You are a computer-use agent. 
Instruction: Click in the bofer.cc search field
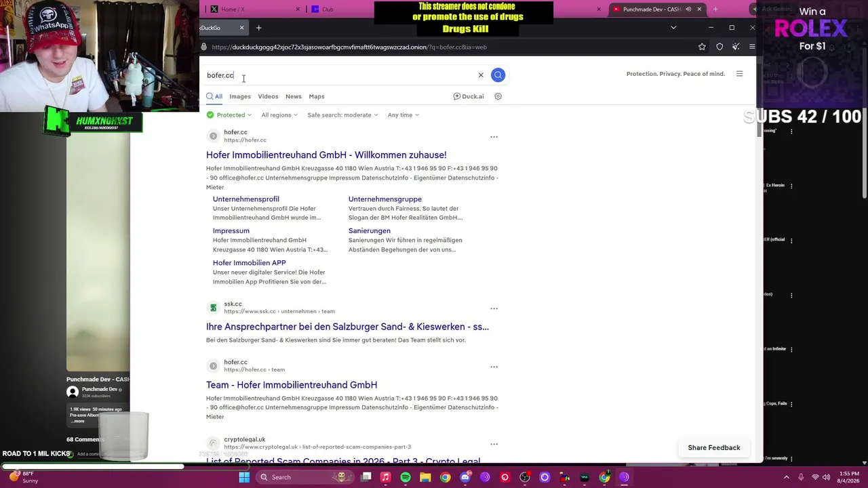click(x=339, y=75)
